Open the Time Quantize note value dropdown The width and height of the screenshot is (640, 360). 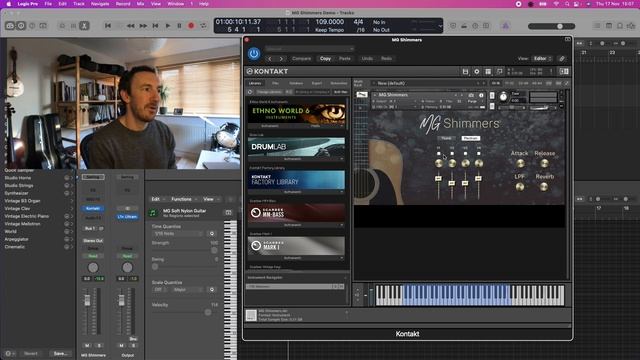(177, 233)
